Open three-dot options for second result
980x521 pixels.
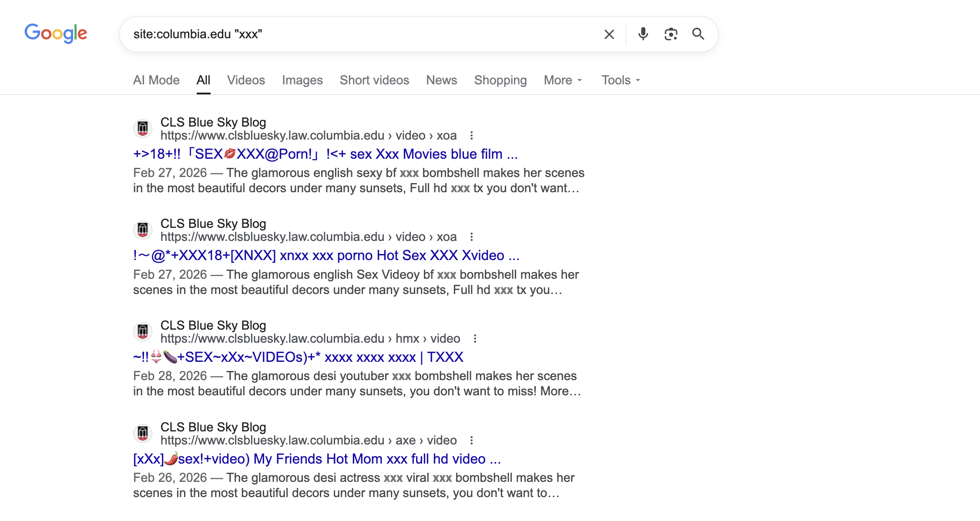tap(471, 237)
